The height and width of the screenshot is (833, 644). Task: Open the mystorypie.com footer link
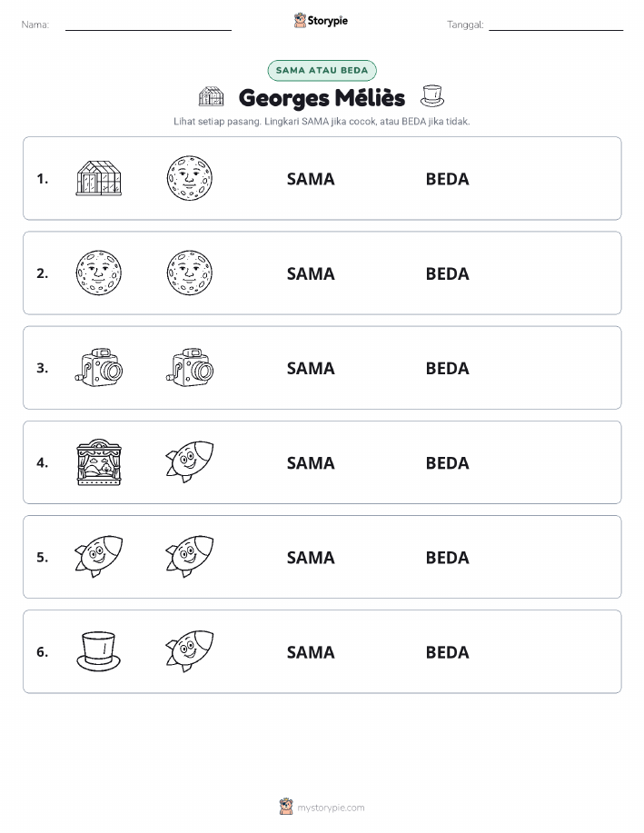tap(322, 807)
